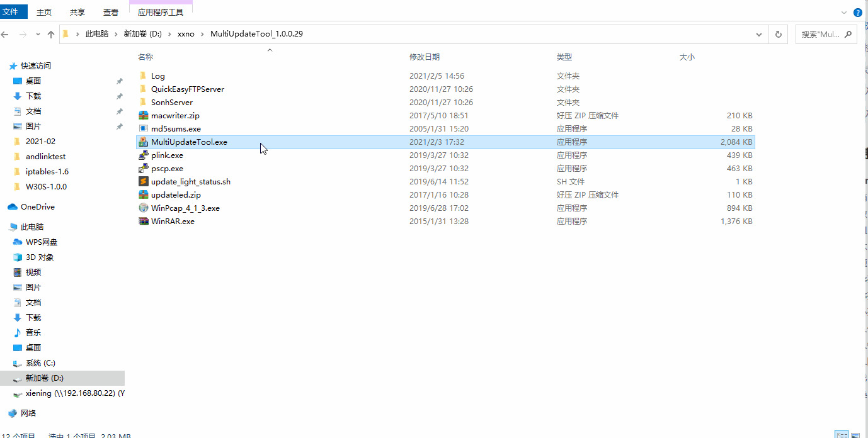Select SonhServer folder icon
Screen dimensions: 868x438
(x=144, y=103)
